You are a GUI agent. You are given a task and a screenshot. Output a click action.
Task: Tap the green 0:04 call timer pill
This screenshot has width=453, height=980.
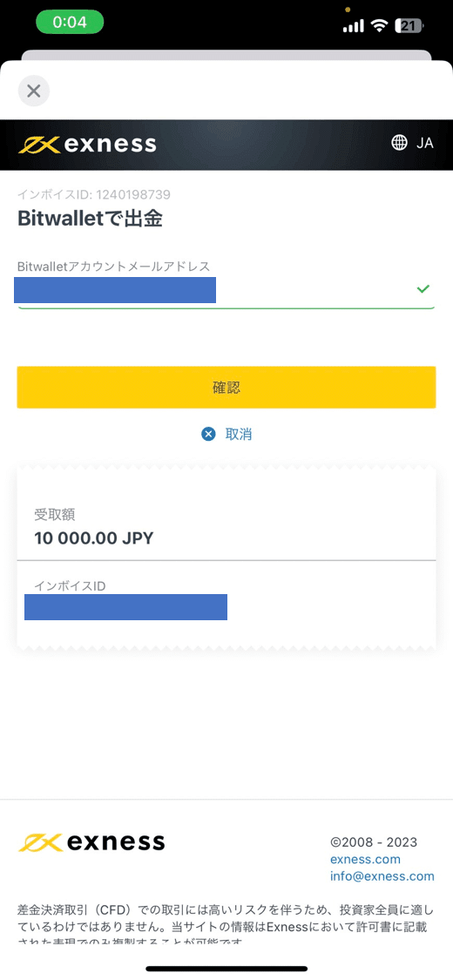tap(70, 22)
